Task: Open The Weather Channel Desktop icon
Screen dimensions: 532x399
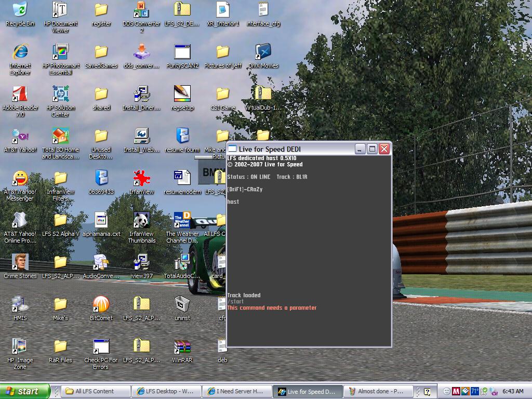Action: tap(182, 220)
